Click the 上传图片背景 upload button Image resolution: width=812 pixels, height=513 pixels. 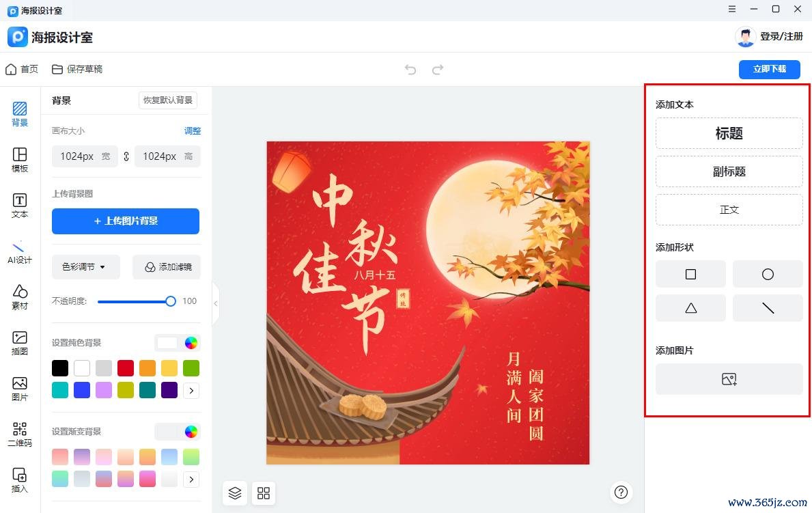coord(126,221)
